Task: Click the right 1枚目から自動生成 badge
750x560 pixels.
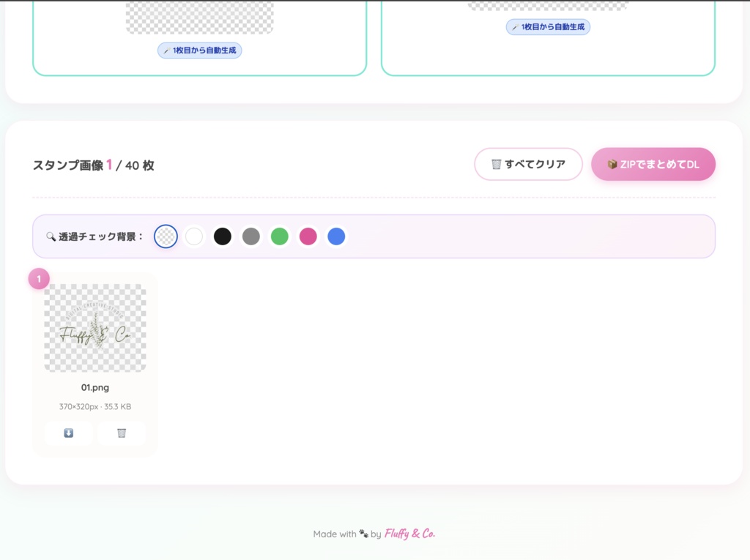Action: [x=548, y=26]
